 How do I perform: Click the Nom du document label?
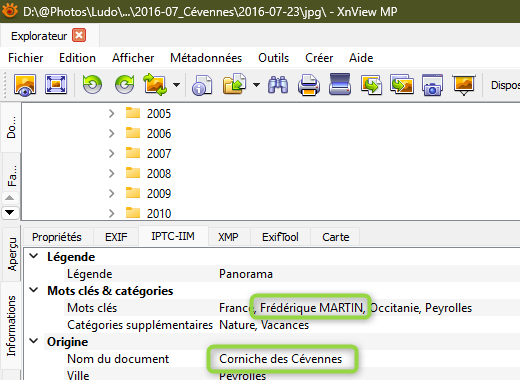pyautogui.click(x=118, y=359)
